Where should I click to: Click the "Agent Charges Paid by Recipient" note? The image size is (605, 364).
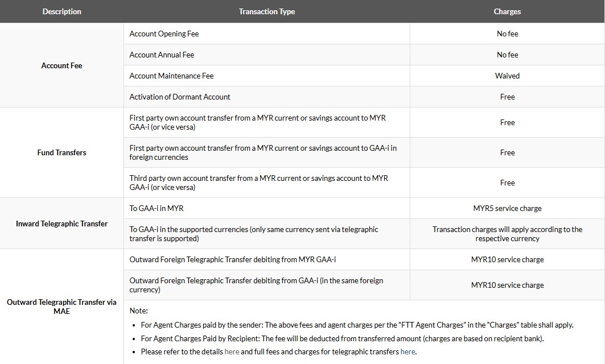[x=341, y=338]
